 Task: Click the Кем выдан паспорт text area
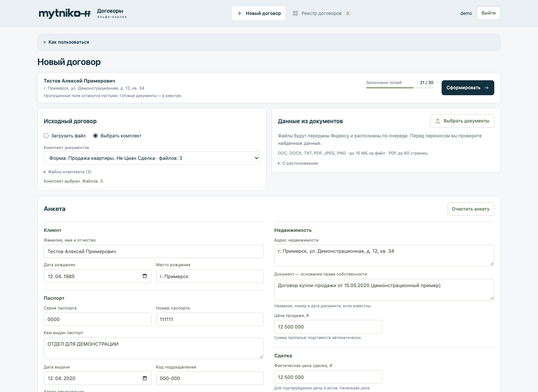click(x=154, y=348)
